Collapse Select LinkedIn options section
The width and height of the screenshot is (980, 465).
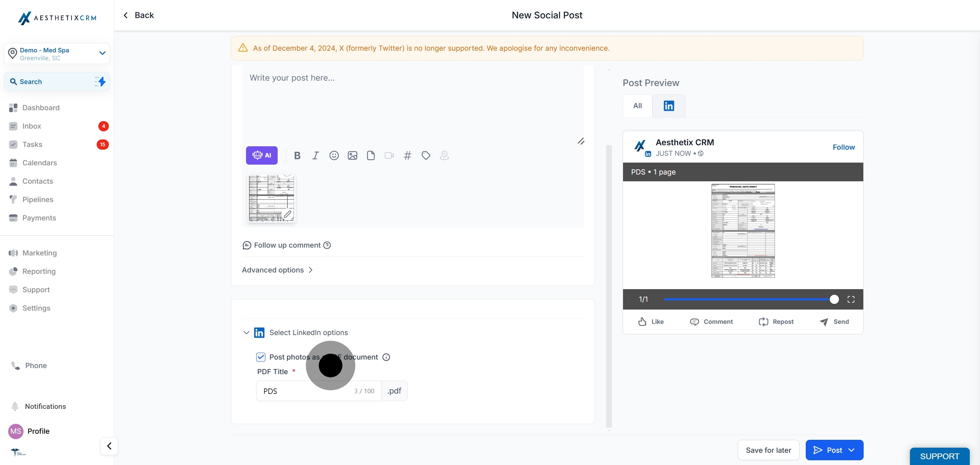[x=246, y=332]
